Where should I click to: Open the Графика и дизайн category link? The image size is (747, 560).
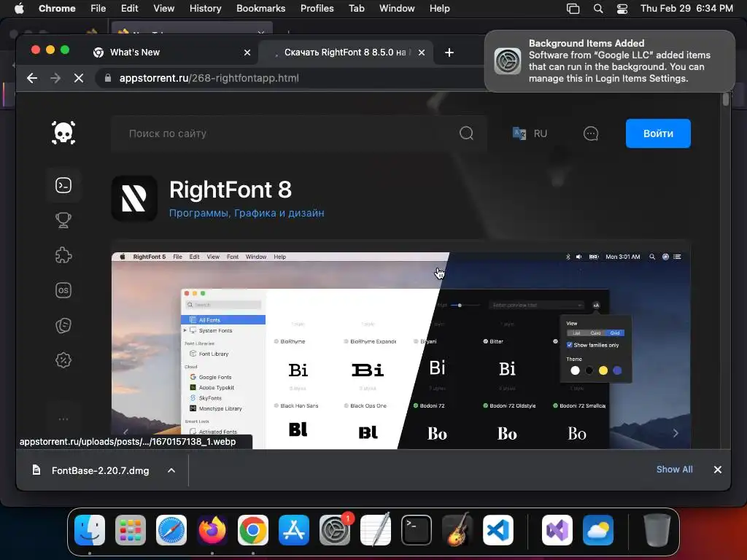[279, 214]
